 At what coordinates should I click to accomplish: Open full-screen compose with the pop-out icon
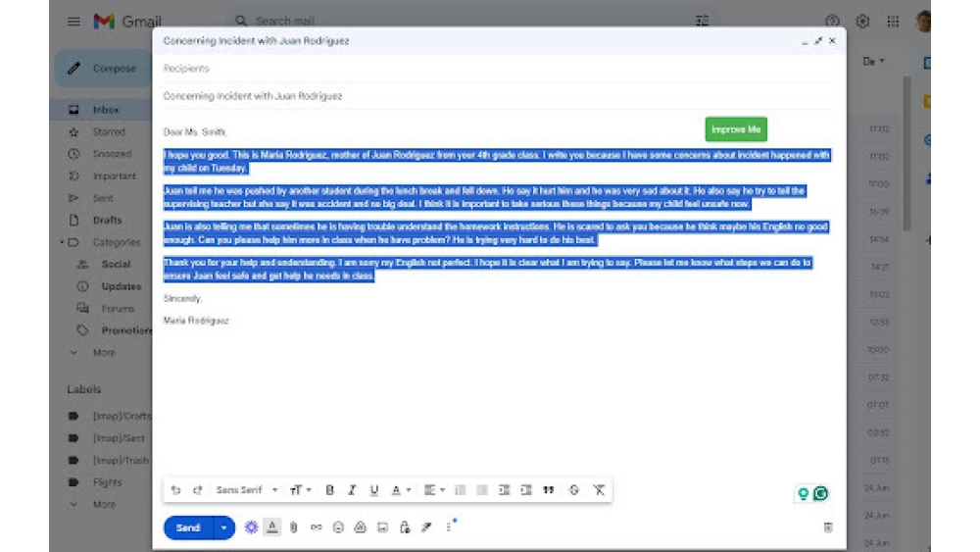[818, 40]
